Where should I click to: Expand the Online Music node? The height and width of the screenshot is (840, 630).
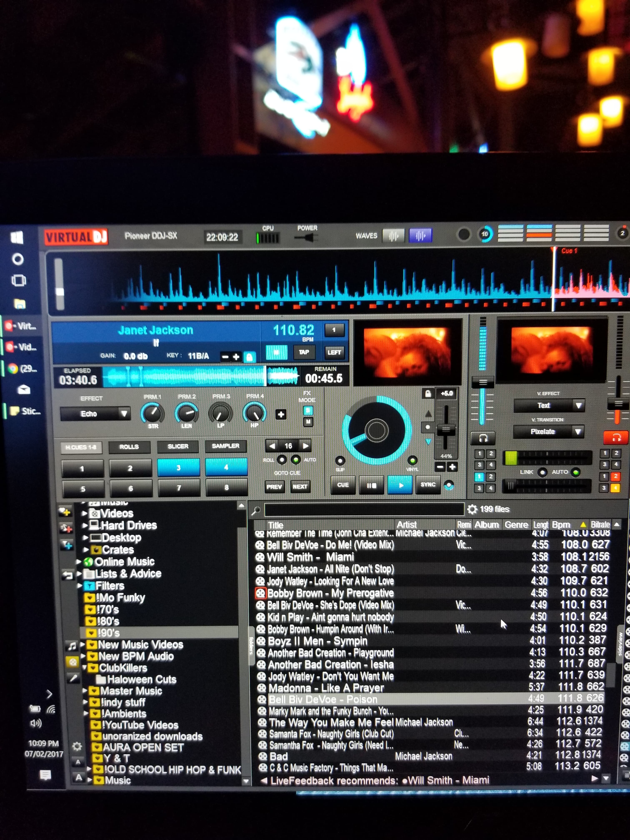79,562
